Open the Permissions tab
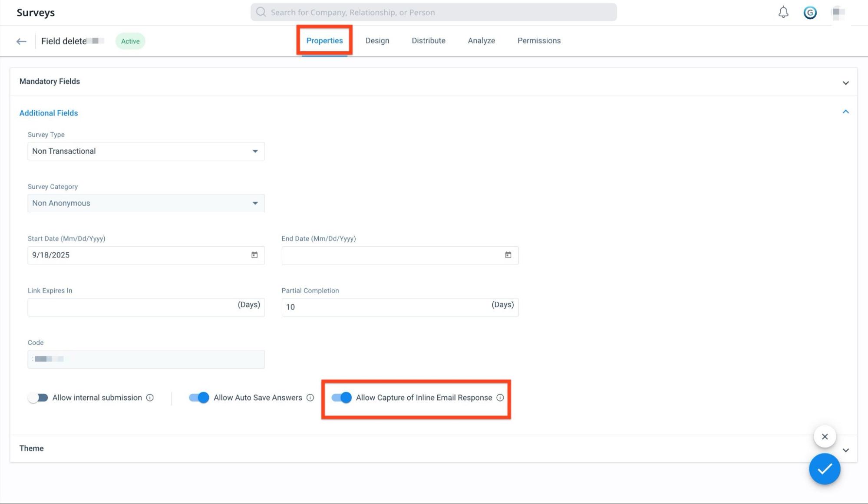This screenshot has height=504, width=868. 539,41
